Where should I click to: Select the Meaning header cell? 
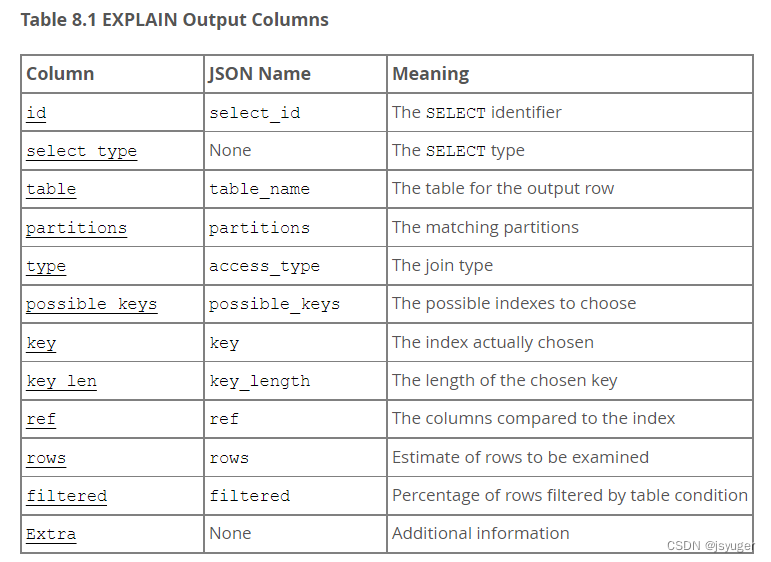[570, 74]
